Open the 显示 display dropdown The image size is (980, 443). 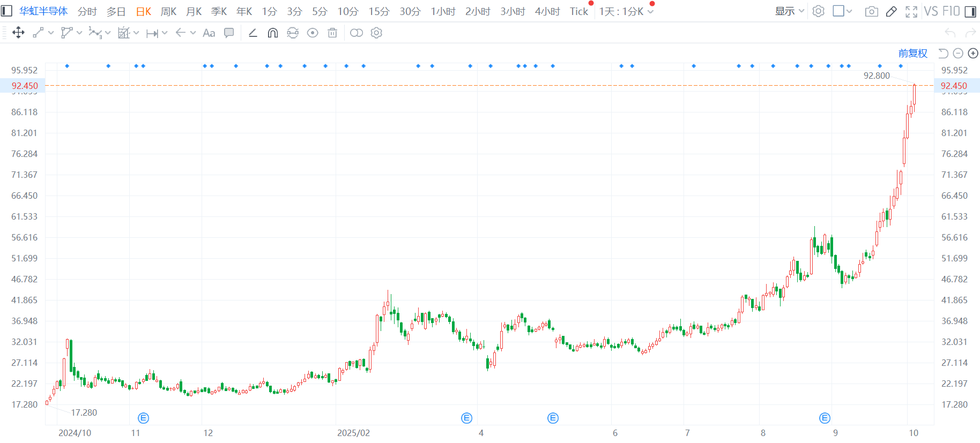789,11
